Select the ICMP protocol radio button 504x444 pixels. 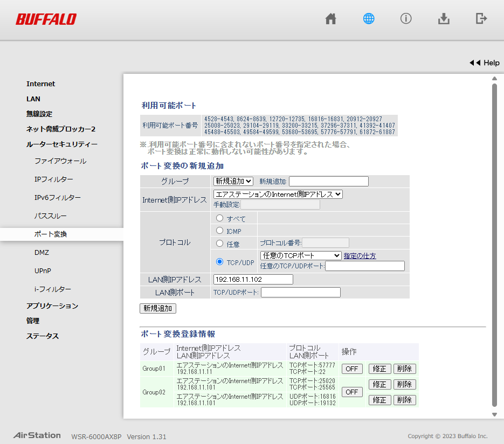[x=219, y=231]
